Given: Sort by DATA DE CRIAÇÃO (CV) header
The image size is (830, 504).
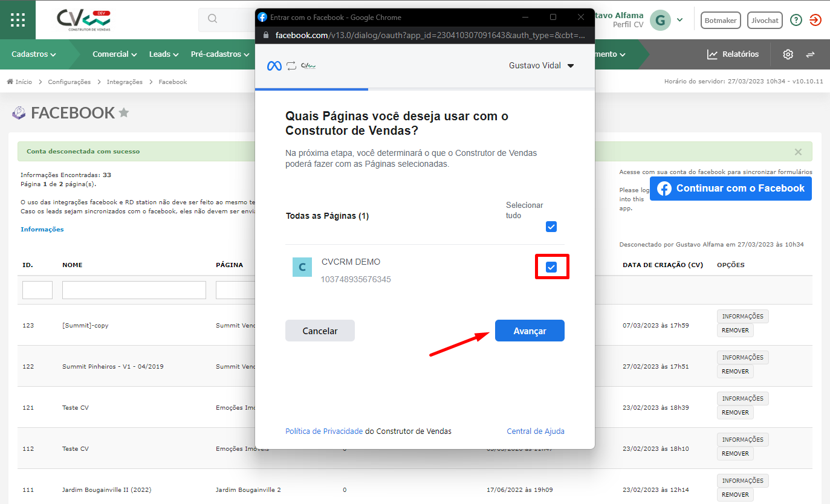Looking at the screenshot, I should 663,265.
